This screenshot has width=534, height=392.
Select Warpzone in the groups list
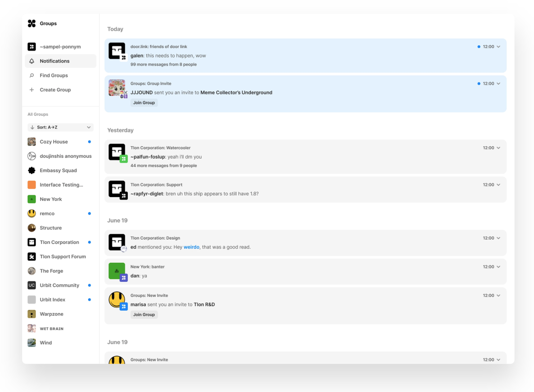point(51,314)
